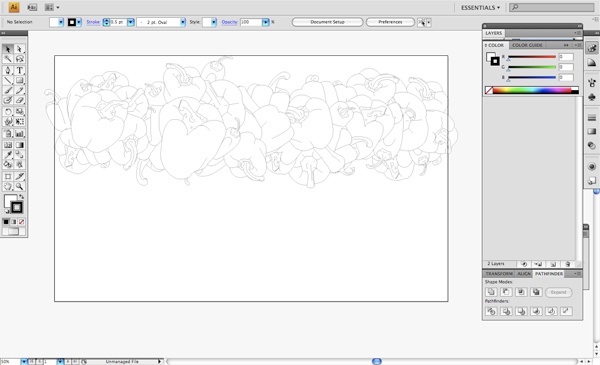Set paint mode to Gradient in toolbox
This screenshot has height=365, width=600.
(x=14, y=222)
